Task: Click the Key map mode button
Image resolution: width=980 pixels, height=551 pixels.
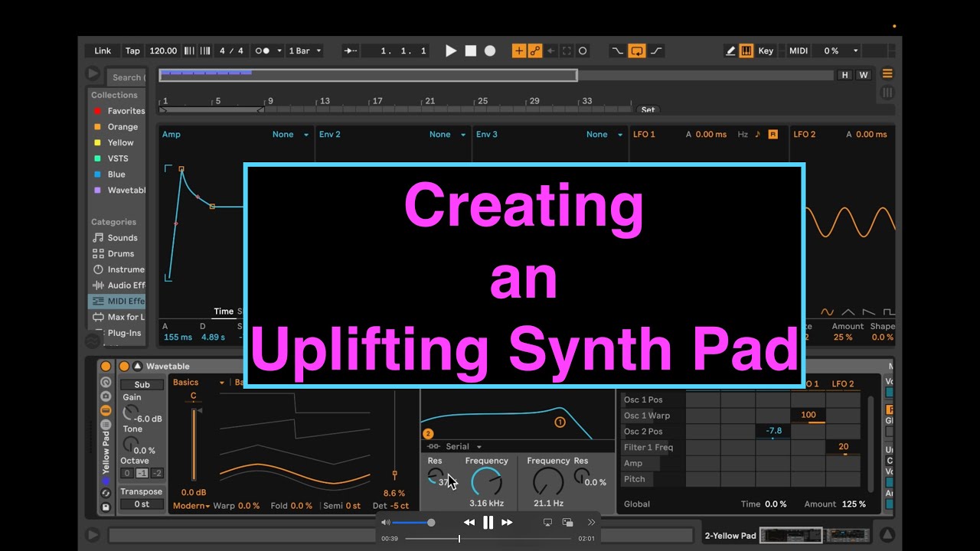Action: (766, 51)
